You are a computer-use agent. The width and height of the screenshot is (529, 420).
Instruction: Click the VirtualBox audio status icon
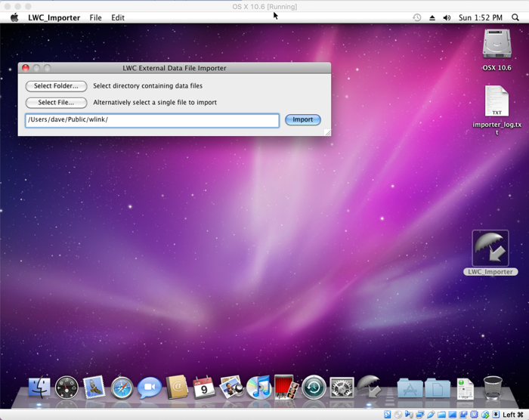point(409,415)
